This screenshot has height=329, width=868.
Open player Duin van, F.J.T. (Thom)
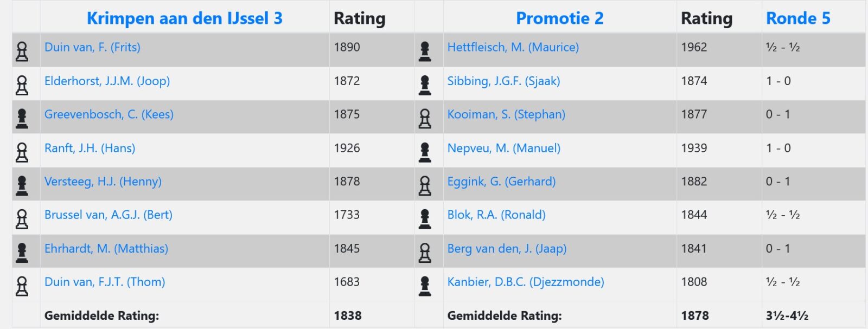pyautogui.click(x=105, y=282)
